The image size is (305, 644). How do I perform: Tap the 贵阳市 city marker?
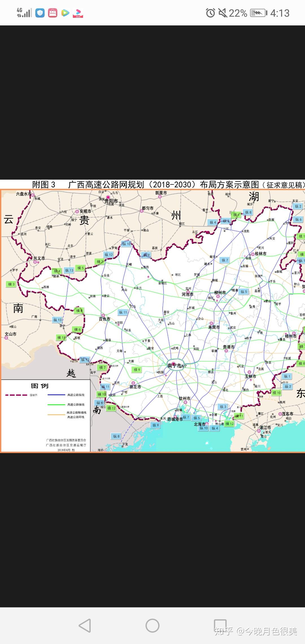pos(108,197)
